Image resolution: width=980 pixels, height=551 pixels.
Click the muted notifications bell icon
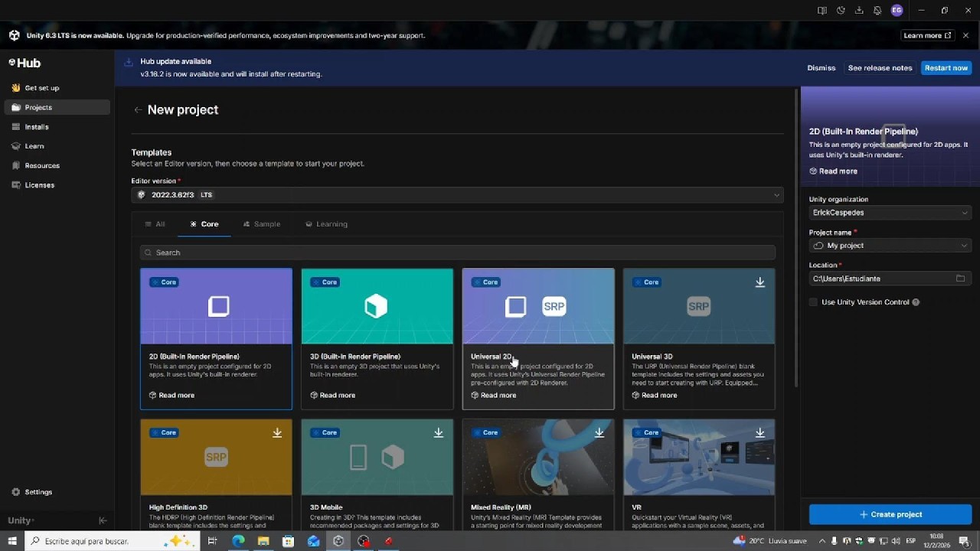877,11
